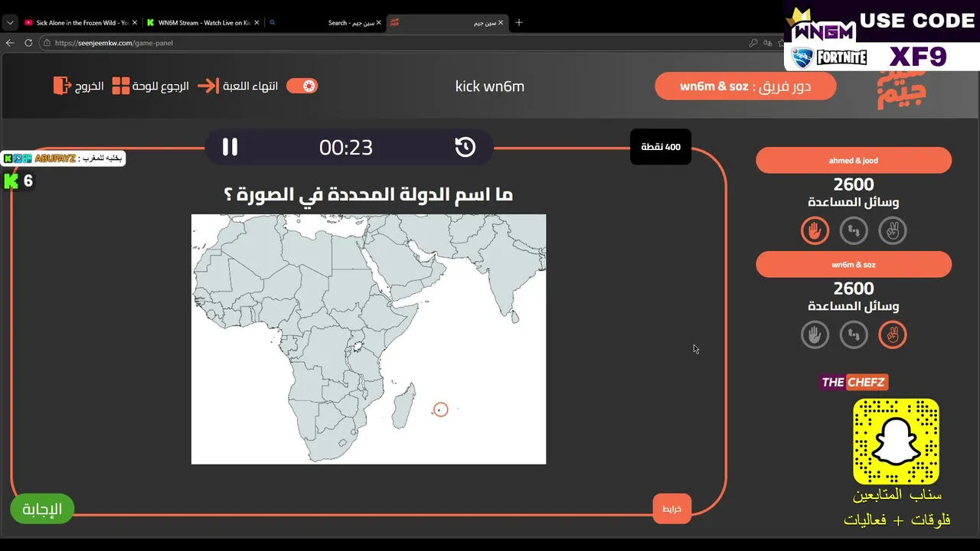
Task: Click the timer value 00:23
Action: click(x=346, y=147)
